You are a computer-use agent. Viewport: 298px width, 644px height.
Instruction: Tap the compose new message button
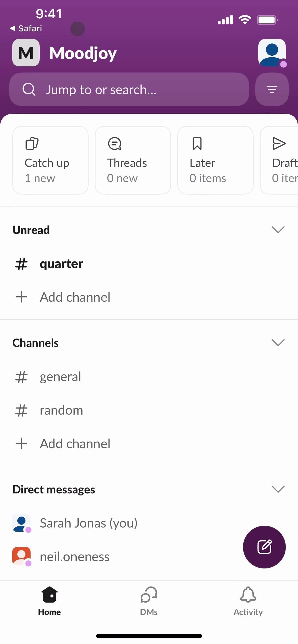[264, 547]
